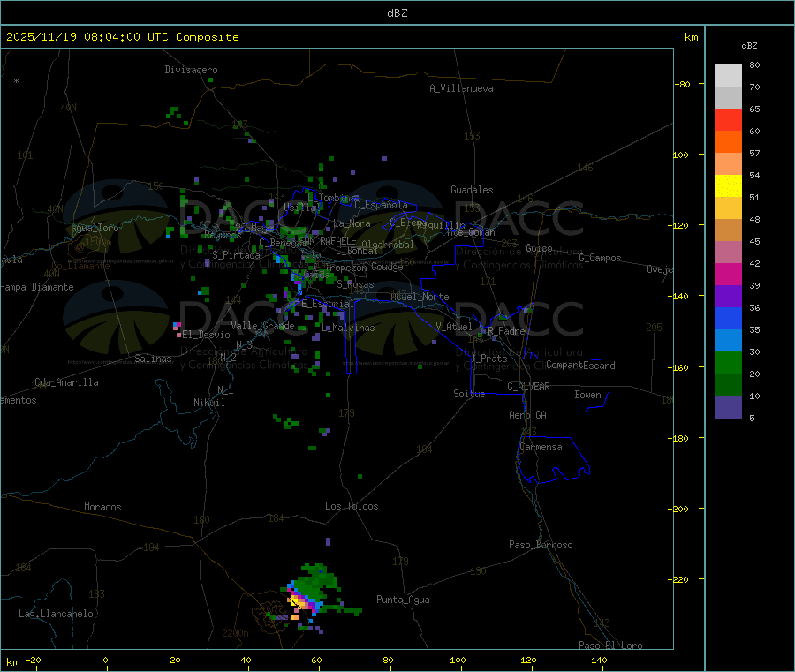Screen dimensions: 795x672
Task: Click the Paso_Barroso map label
Action: [541, 545]
